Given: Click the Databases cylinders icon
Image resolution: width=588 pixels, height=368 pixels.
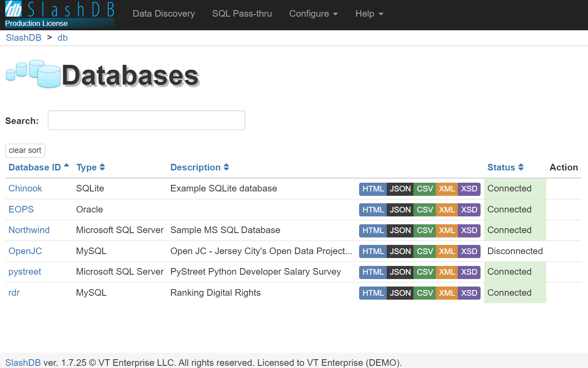Looking at the screenshot, I should 33,74.
